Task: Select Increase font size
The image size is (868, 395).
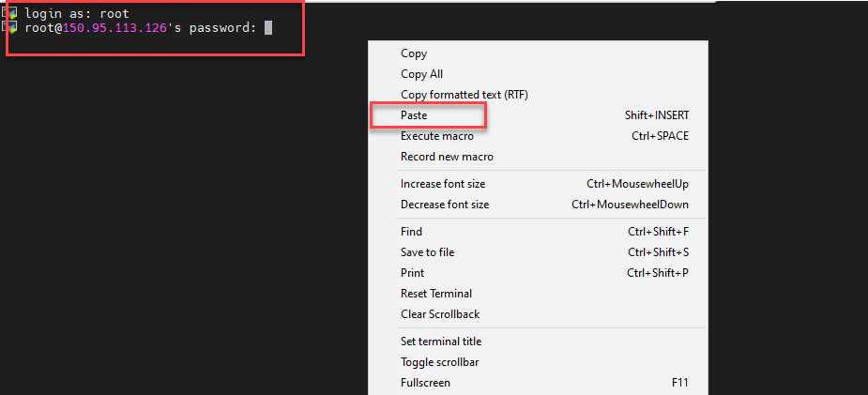Action: click(443, 184)
